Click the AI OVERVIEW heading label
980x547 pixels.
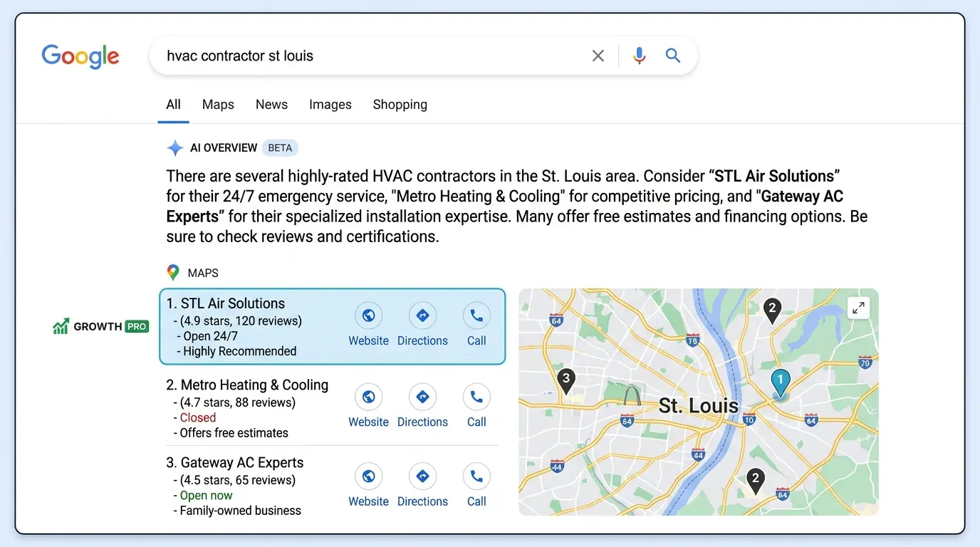tap(224, 148)
